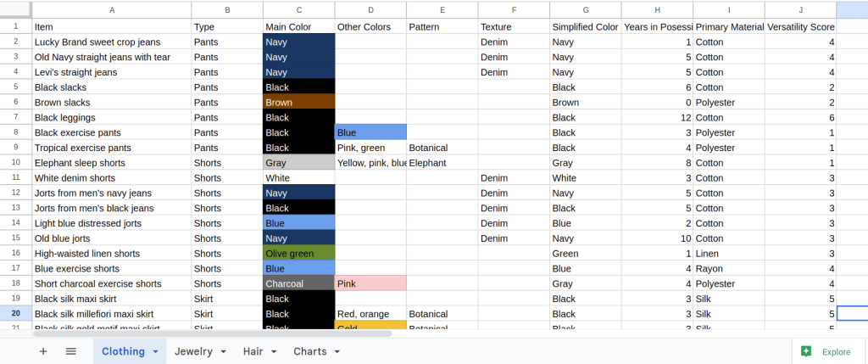Select row 10 header

tap(15, 162)
